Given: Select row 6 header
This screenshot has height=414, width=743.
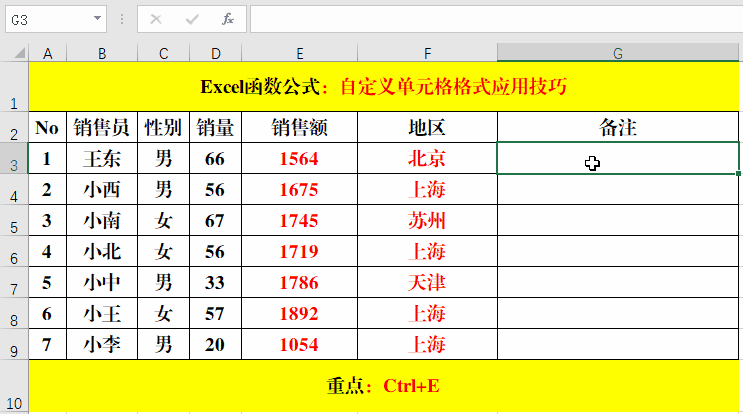Looking at the screenshot, I should click(14, 251).
